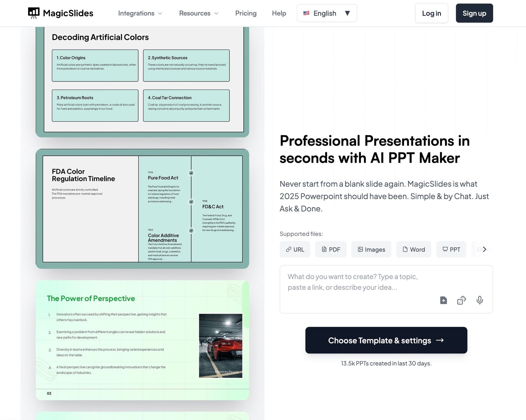The image size is (526, 420).
Task: Select the URL supported file chip
Action: [295, 249]
